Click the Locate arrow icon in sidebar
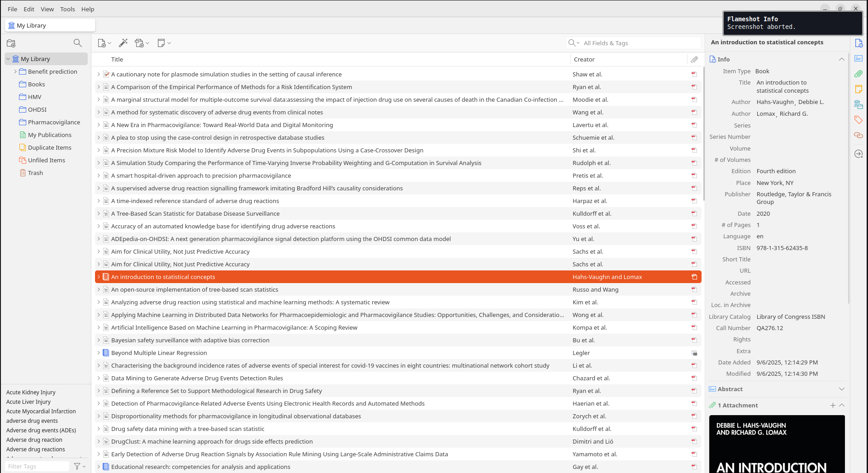The height and width of the screenshot is (473, 868). (x=858, y=154)
